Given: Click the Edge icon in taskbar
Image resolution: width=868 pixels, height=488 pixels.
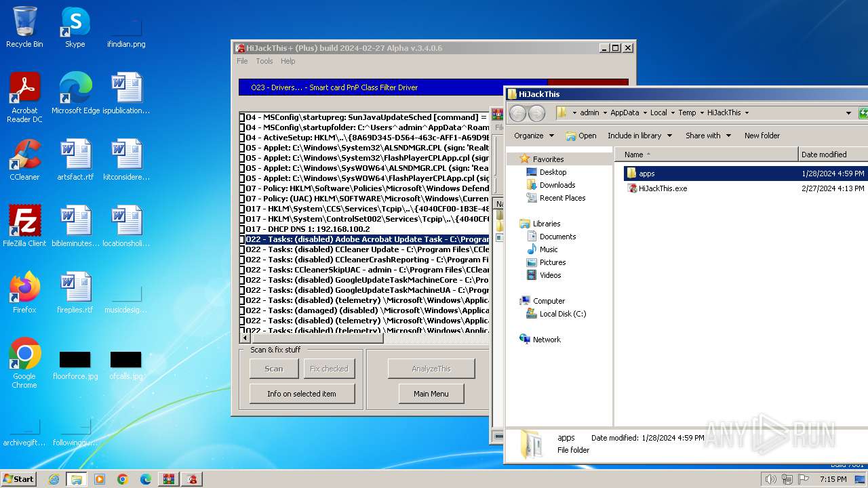Looking at the screenshot, I should (146, 479).
